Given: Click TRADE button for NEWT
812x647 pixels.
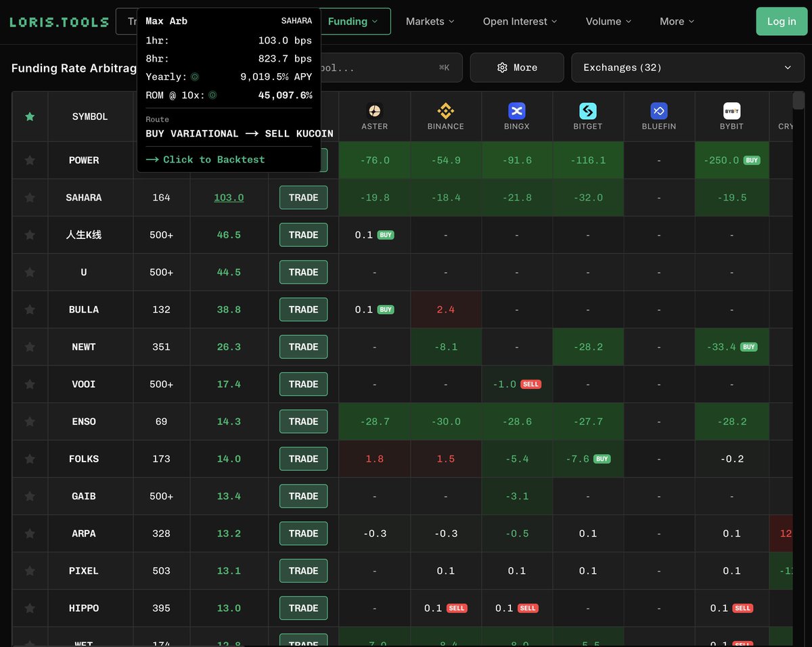Looking at the screenshot, I should [x=303, y=347].
